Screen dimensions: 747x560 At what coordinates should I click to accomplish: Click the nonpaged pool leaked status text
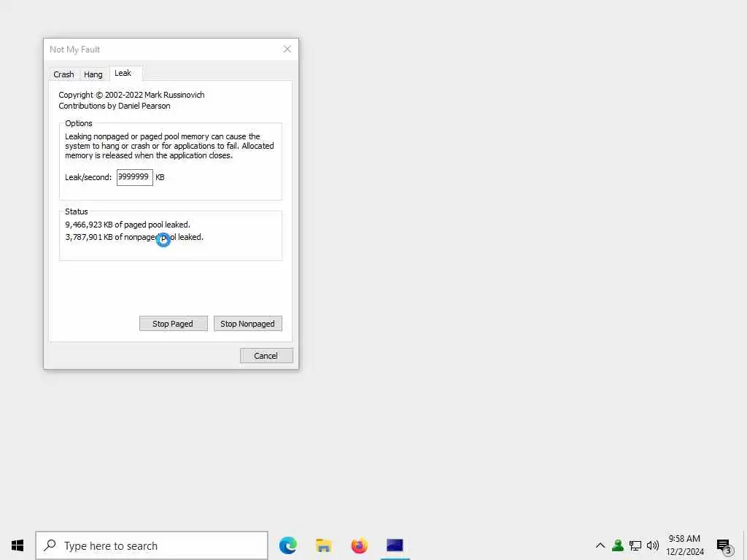coord(134,237)
